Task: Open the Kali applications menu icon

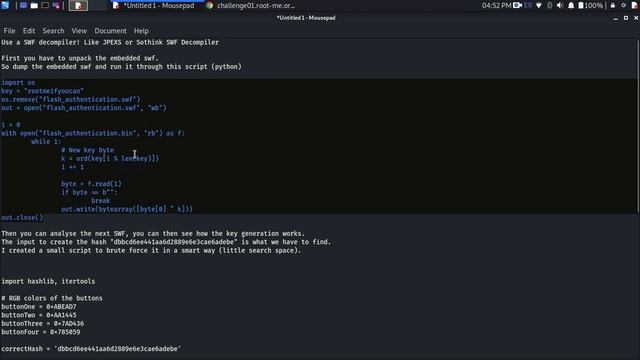Action: 5,5
